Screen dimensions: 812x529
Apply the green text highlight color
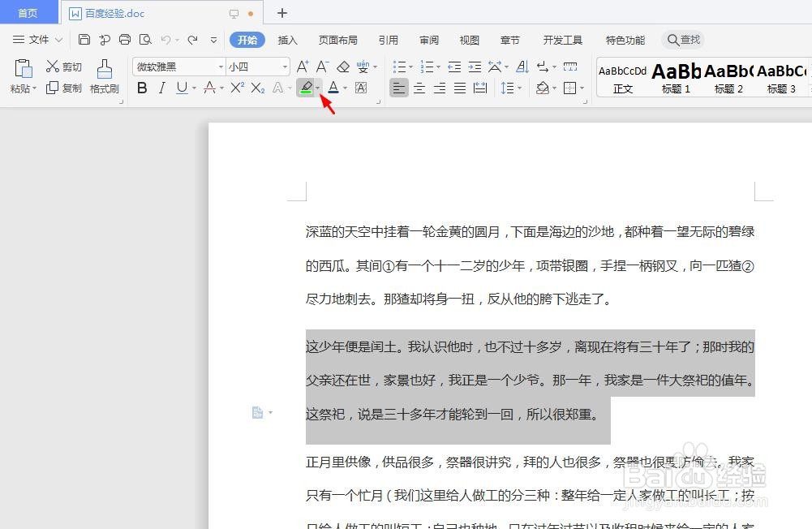pyautogui.click(x=307, y=88)
